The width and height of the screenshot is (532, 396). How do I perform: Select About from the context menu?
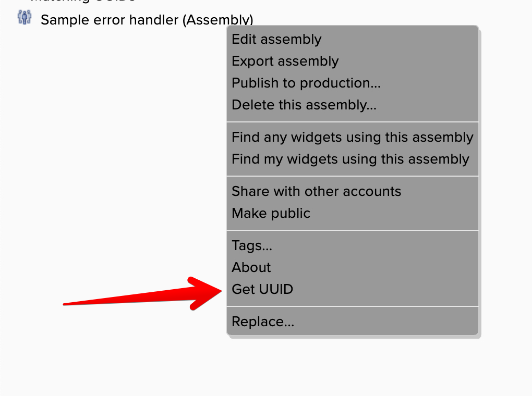click(251, 268)
